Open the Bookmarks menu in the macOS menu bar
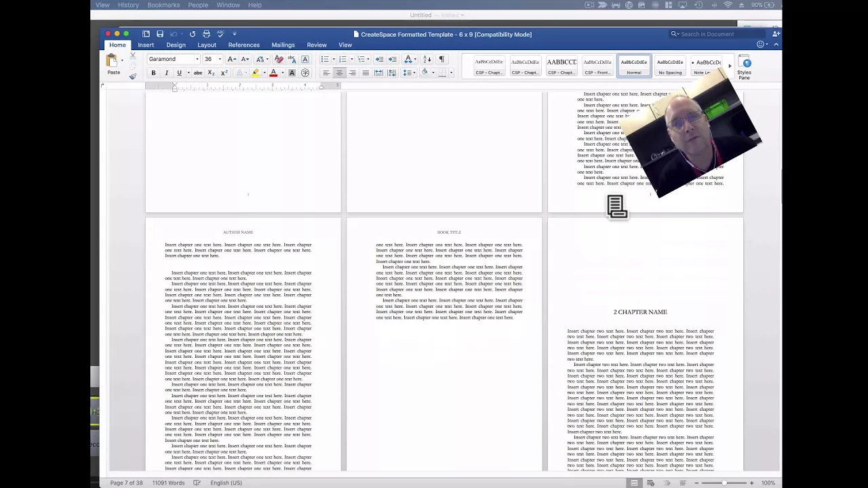868x488 pixels. (x=163, y=5)
